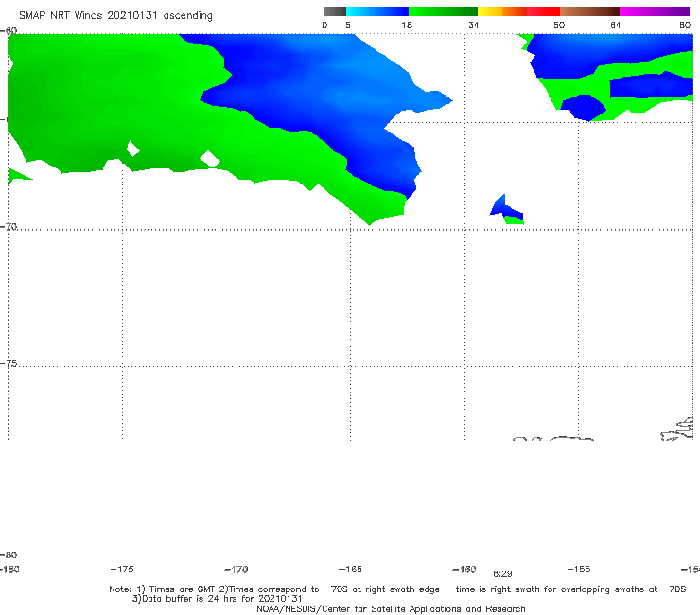Click the '3)Data buffer is 24 hrs' note

pyautogui.click(x=217, y=599)
